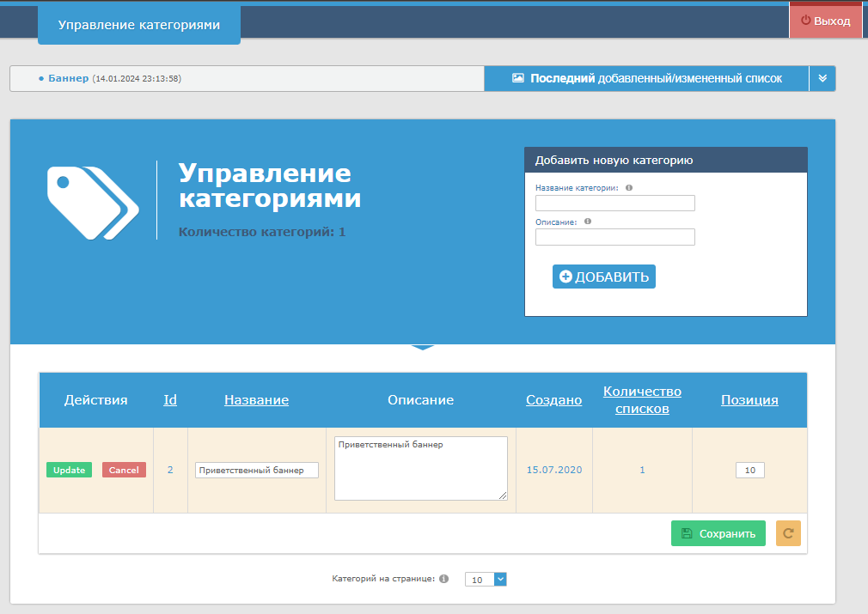Open Последний добавленный/измененный список

646,78
